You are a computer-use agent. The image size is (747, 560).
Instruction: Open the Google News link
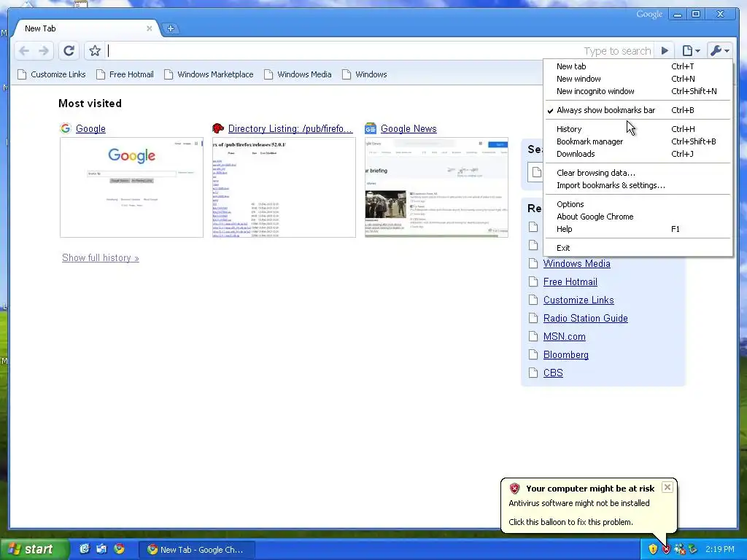click(409, 128)
